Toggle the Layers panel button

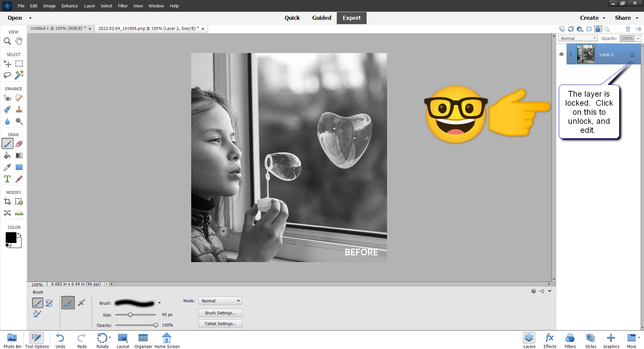529,341
